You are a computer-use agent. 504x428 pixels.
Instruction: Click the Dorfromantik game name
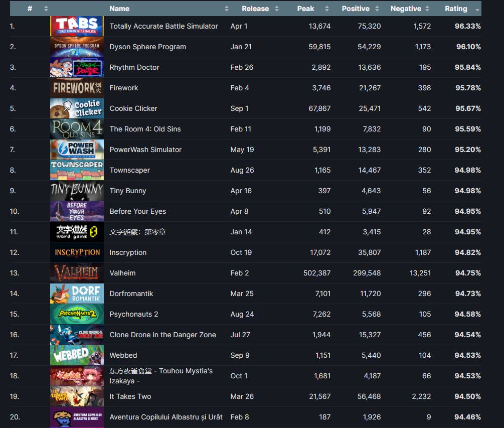131,294
